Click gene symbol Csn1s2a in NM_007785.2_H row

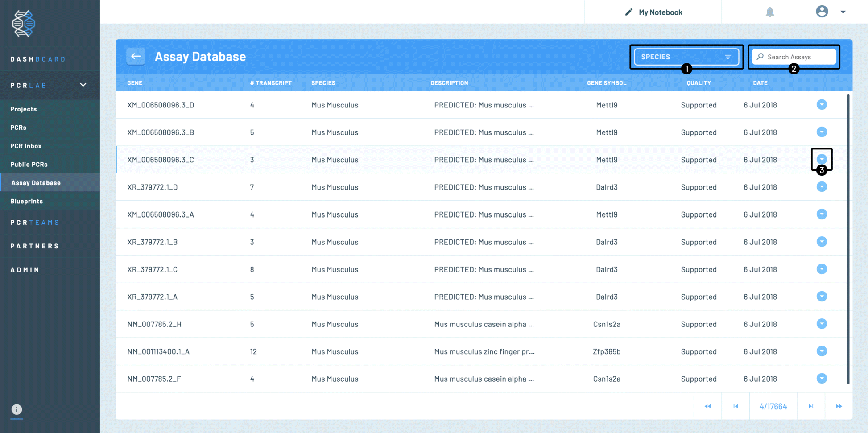click(607, 324)
